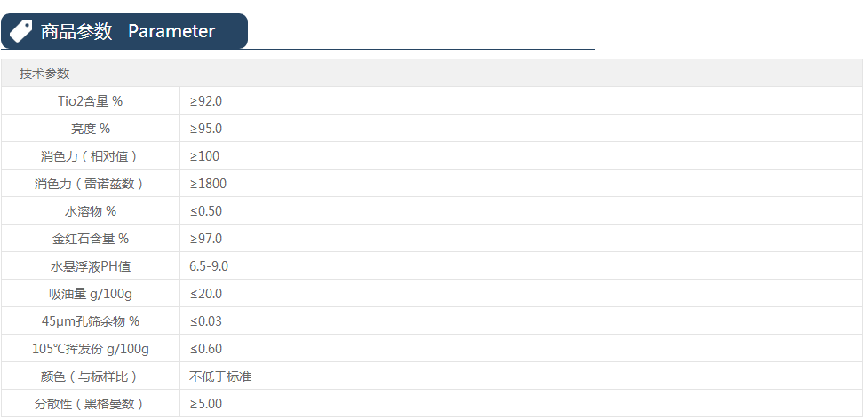
Task: Click the 消色力(雷诺兹数) label
Action: 91,184
